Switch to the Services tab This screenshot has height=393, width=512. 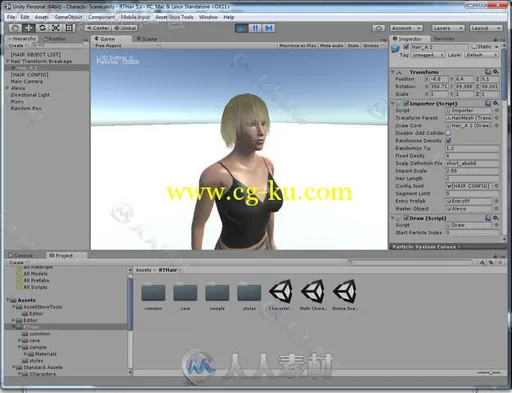444,39
